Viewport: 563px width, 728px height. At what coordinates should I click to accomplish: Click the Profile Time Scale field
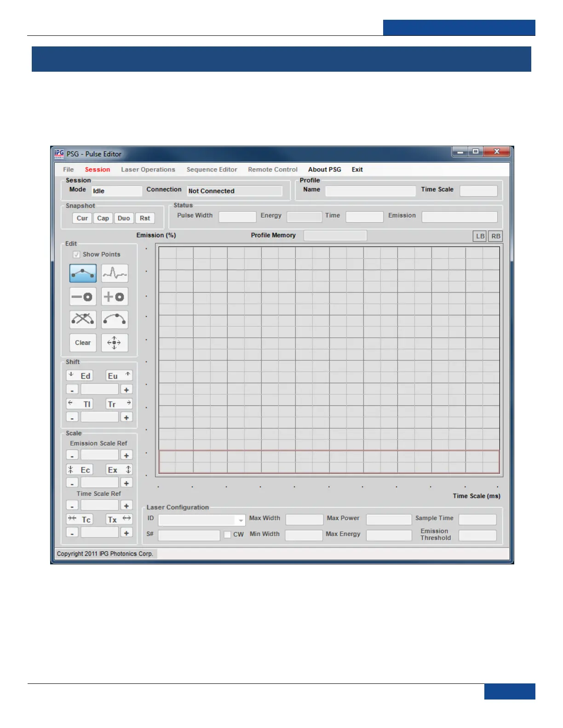(x=479, y=191)
